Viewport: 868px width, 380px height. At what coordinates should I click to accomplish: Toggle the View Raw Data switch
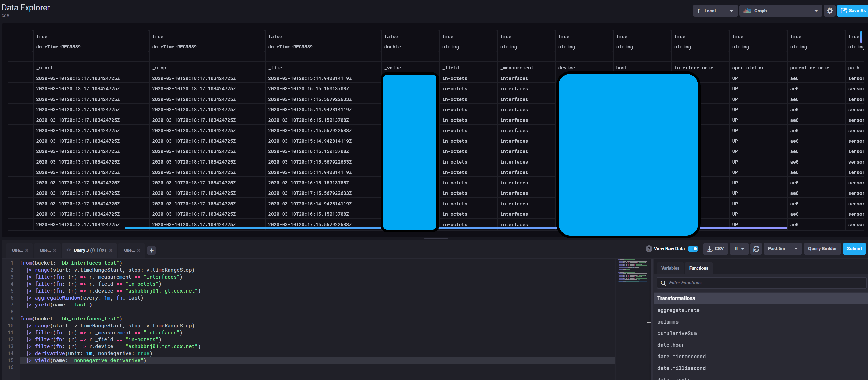693,249
